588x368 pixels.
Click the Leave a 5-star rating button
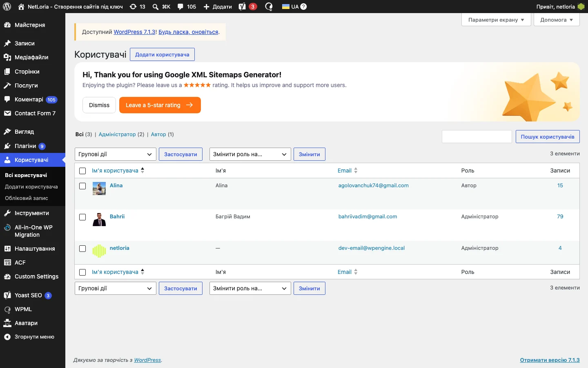tap(160, 105)
